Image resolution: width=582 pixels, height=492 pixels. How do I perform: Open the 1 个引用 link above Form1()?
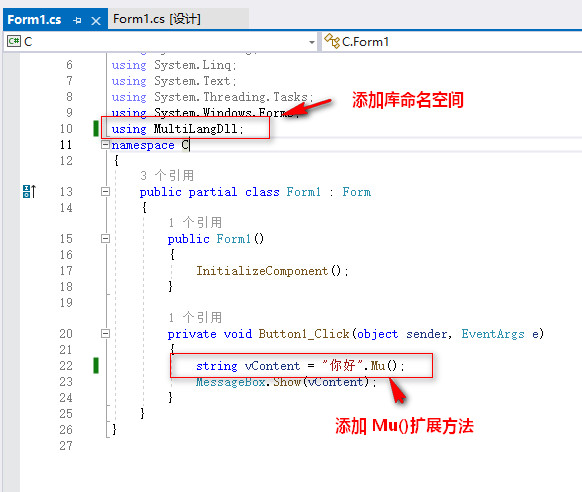pos(195,222)
